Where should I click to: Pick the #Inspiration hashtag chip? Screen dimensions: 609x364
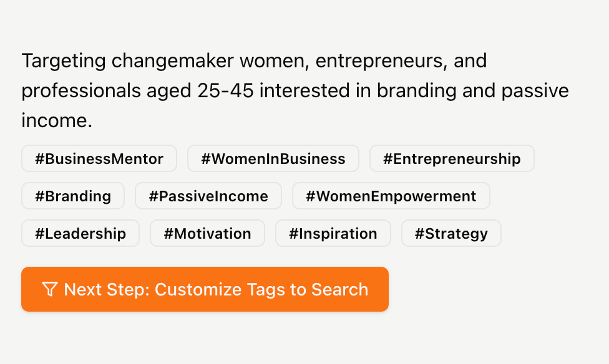pyautogui.click(x=333, y=233)
